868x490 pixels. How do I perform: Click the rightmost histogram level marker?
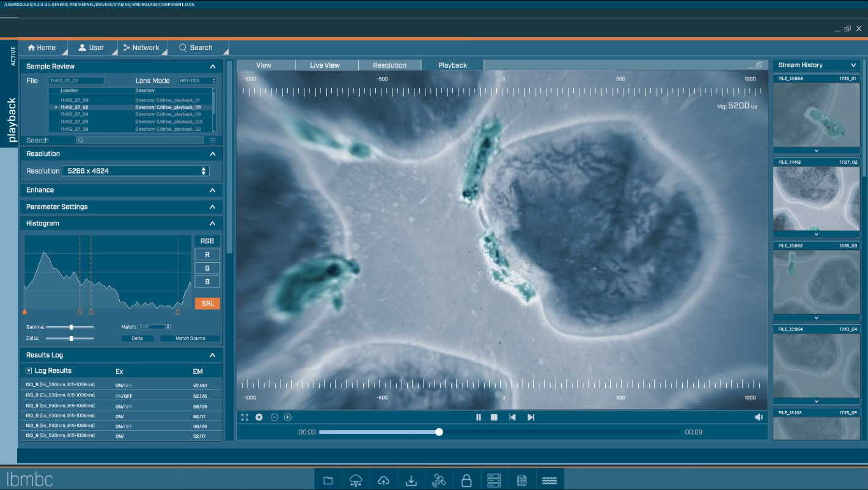(178, 312)
